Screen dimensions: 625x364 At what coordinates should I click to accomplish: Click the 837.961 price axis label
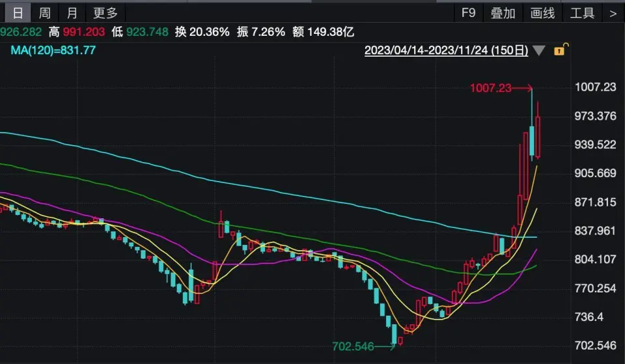point(595,231)
